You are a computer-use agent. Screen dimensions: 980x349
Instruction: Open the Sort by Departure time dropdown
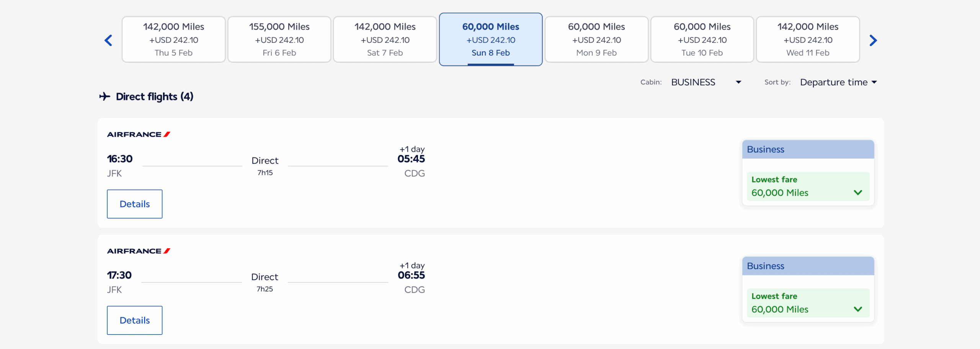838,82
